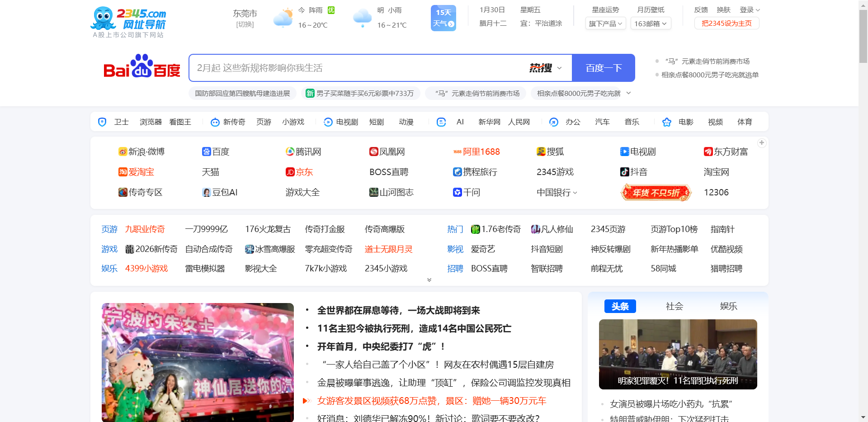
Task: Open the 旗下产品 dropdown
Action: 605,23
